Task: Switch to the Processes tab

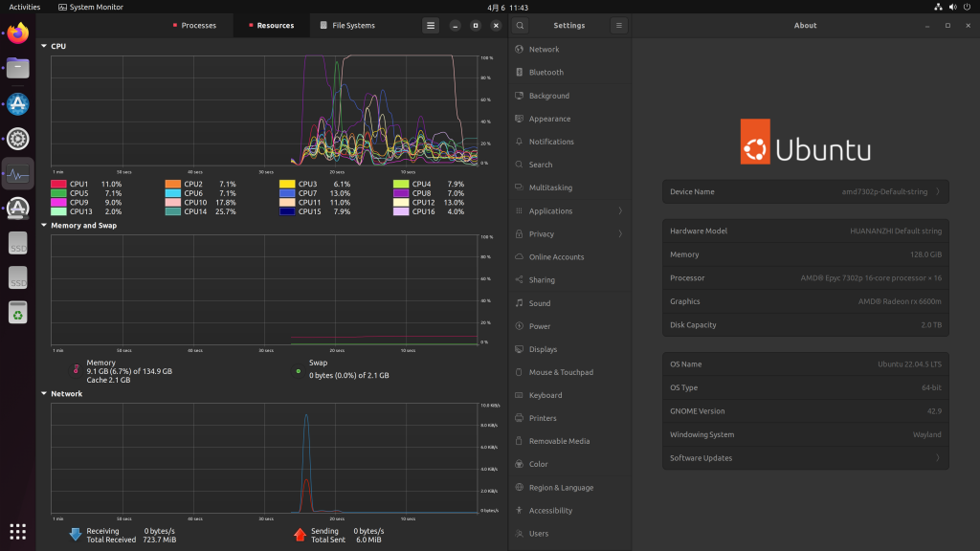Action: [x=194, y=25]
